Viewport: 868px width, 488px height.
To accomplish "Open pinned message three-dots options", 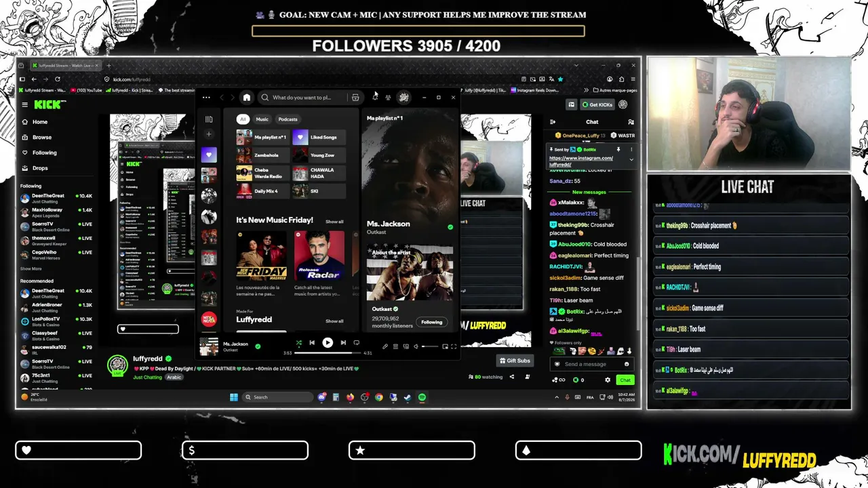I will [x=631, y=149].
